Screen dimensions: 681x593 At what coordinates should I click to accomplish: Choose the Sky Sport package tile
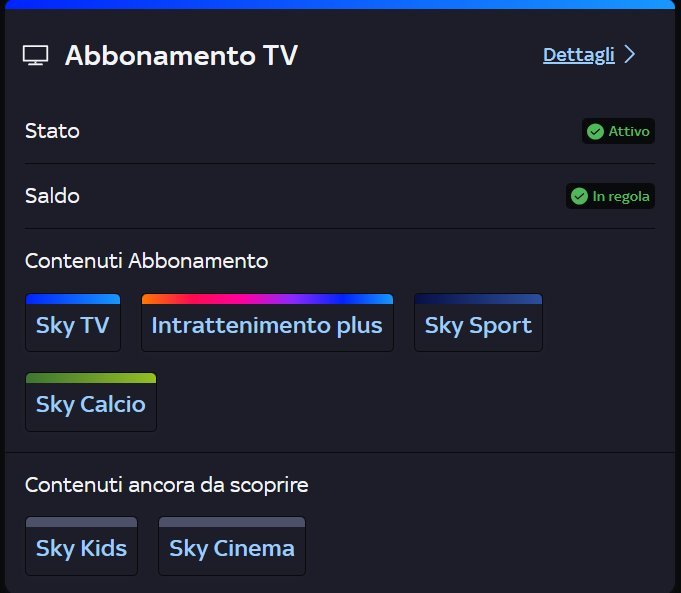(x=478, y=326)
